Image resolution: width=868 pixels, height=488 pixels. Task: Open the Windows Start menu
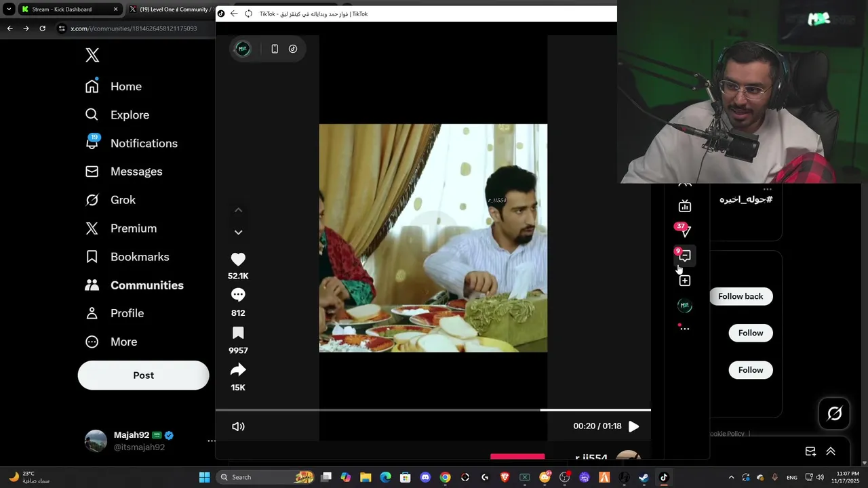tap(204, 477)
